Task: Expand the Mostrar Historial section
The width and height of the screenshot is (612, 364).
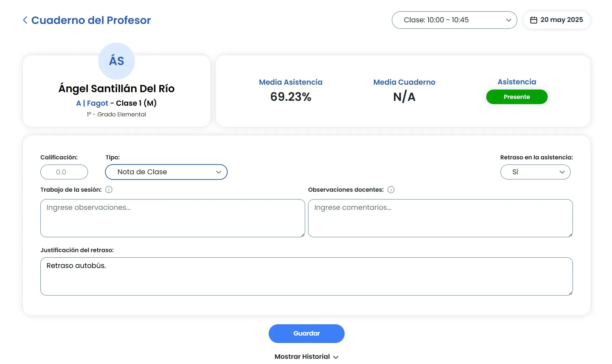Action: pyautogui.click(x=302, y=357)
